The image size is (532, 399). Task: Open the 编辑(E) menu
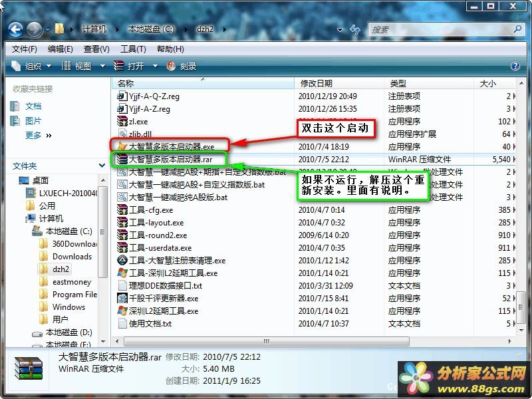tap(61, 49)
